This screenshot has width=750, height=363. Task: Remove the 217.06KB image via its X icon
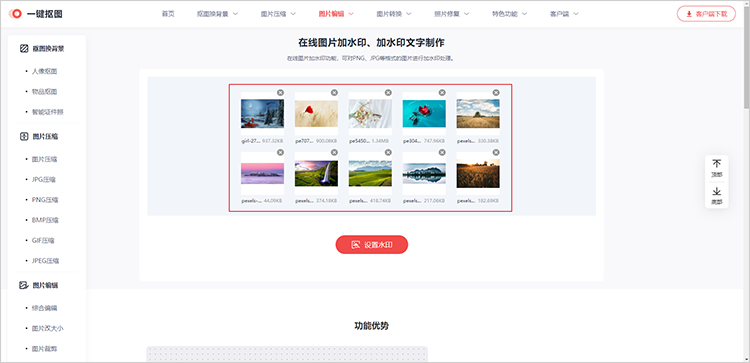442,152
